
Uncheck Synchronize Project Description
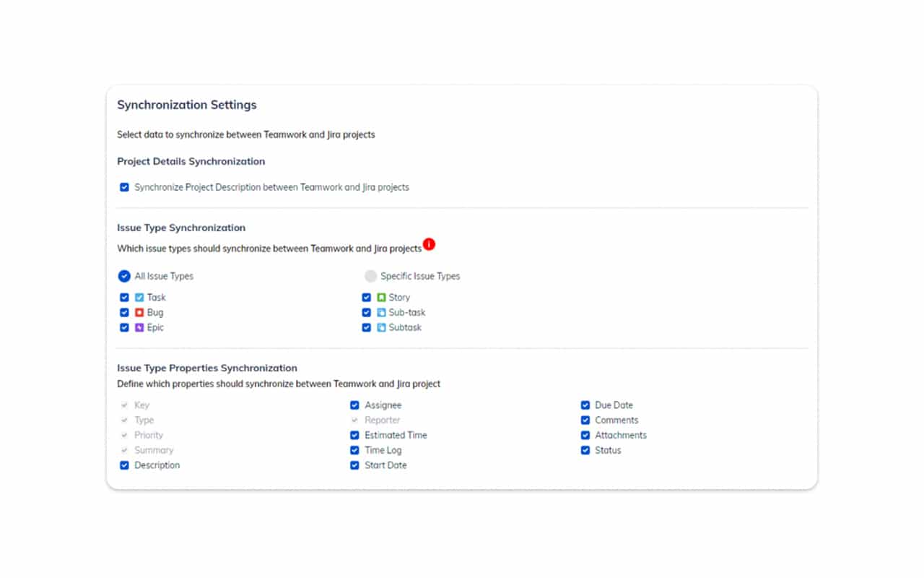click(x=124, y=186)
